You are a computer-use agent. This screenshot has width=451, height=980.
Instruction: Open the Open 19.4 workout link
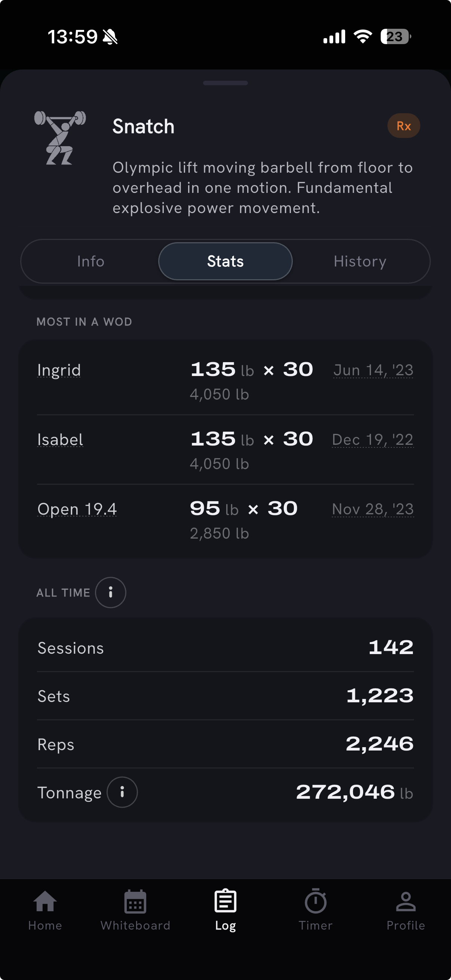tap(77, 509)
